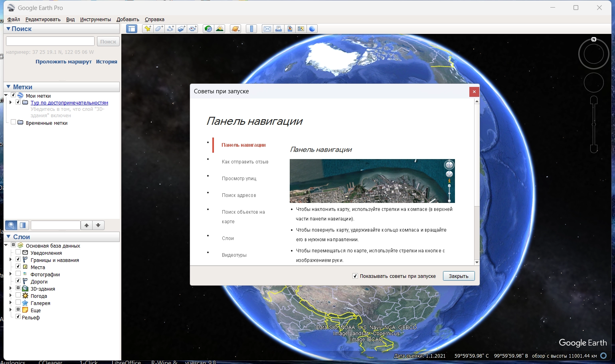The height and width of the screenshot is (364, 615).
Task: Collapse the Поиск panel
Action: click(8, 29)
